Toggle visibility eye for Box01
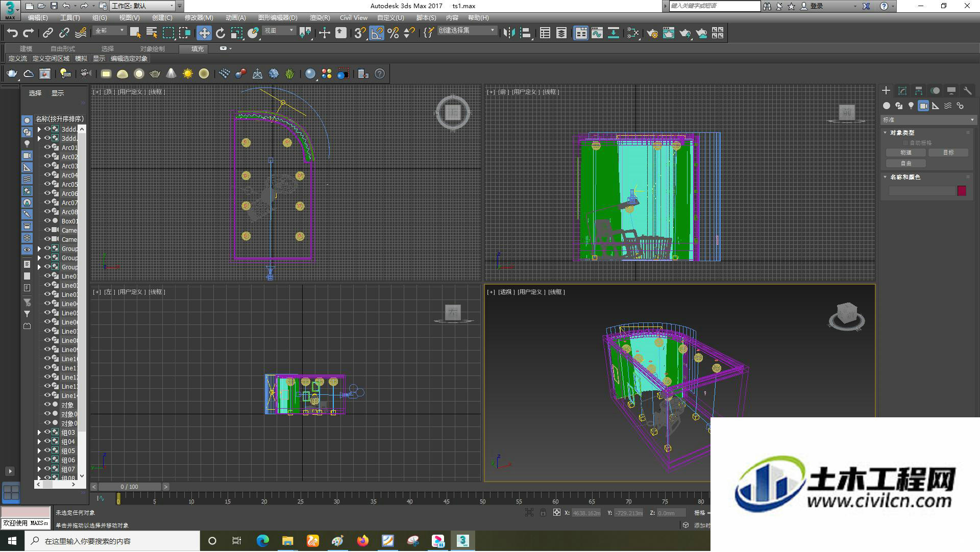980x552 pixels. click(x=47, y=221)
